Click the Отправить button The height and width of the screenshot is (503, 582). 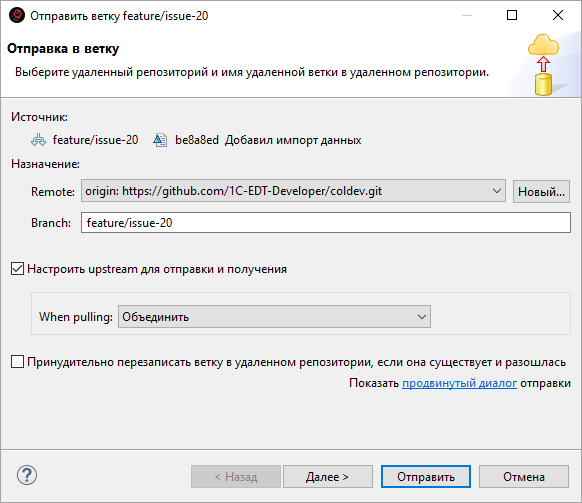pyautogui.click(x=426, y=477)
